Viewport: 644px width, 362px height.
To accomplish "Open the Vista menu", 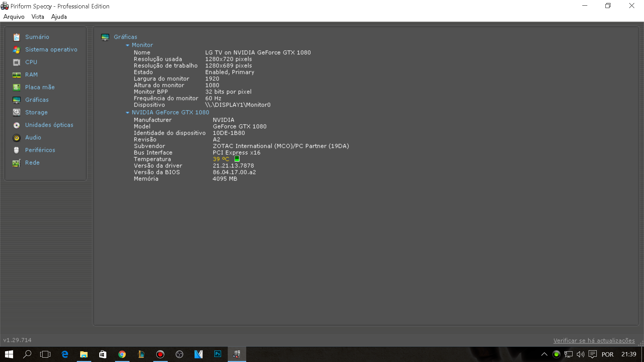I will click(x=38, y=17).
